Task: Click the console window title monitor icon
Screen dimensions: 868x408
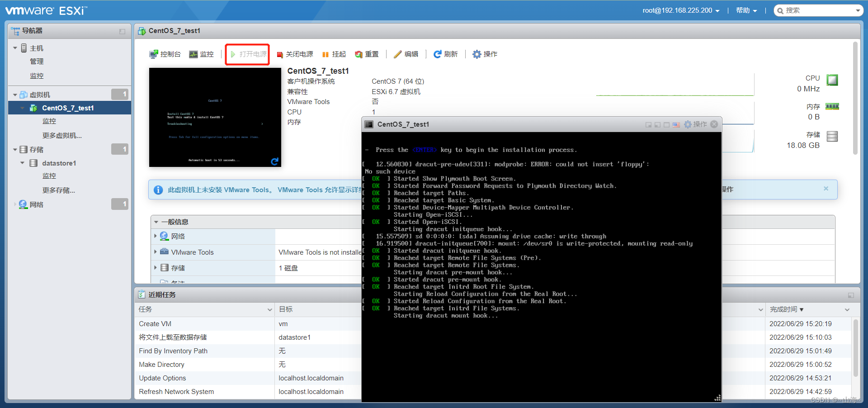Action: [369, 124]
